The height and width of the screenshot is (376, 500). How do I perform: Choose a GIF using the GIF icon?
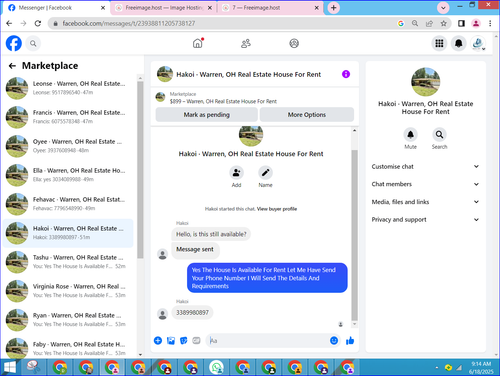196,341
